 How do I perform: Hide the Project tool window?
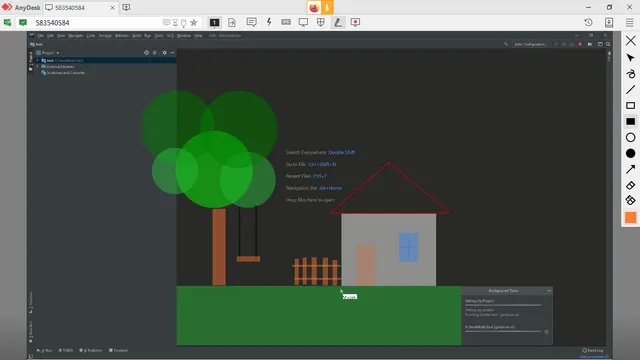coord(173,53)
